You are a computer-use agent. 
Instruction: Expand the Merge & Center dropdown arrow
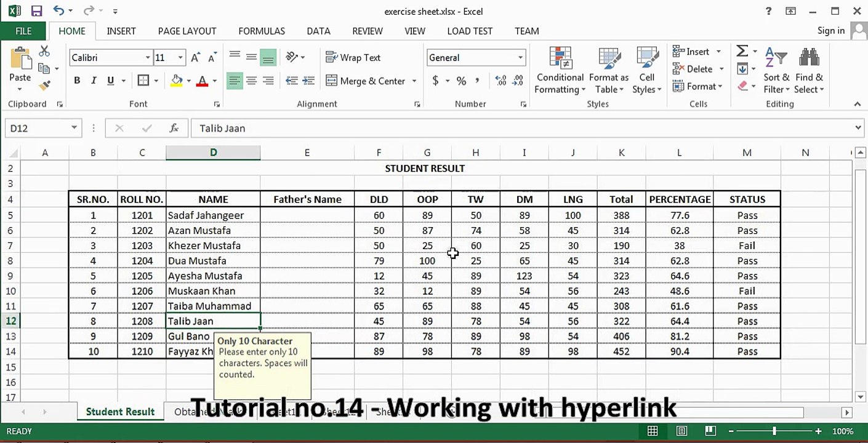tap(414, 81)
